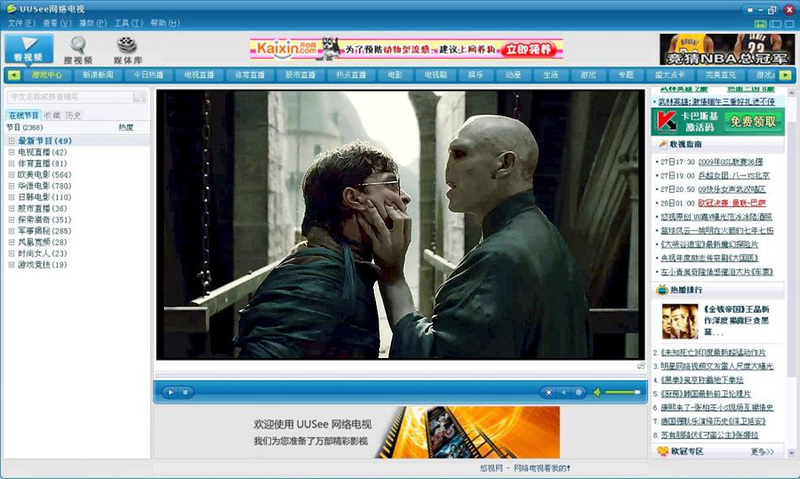Expand the 华语电影 (780) category
The height and width of the screenshot is (479, 800).
[11, 186]
